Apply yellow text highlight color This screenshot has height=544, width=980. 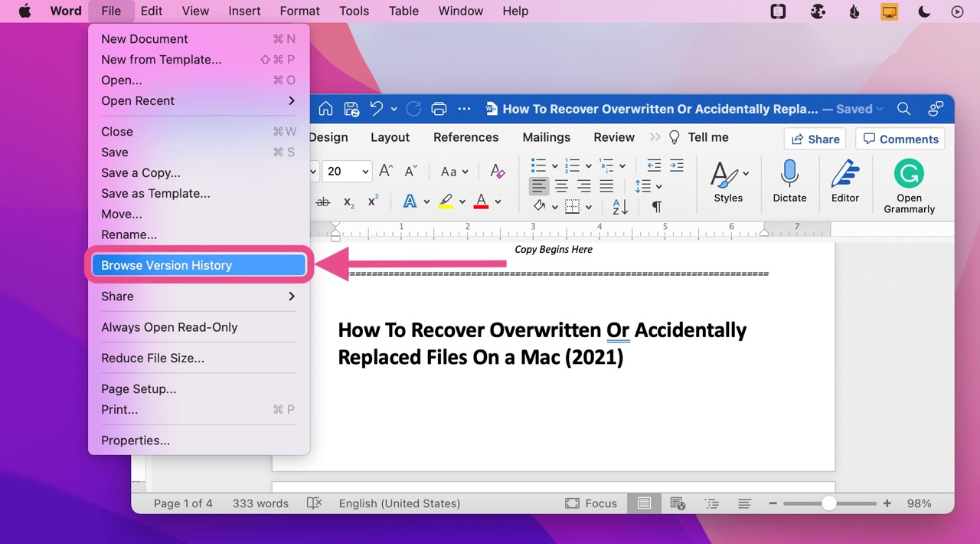pyautogui.click(x=446, y=202)
